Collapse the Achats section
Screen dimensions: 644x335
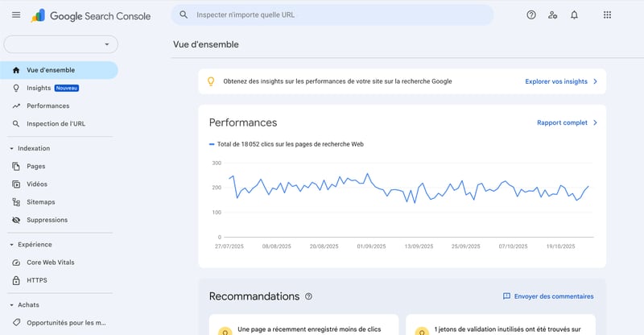12,305
